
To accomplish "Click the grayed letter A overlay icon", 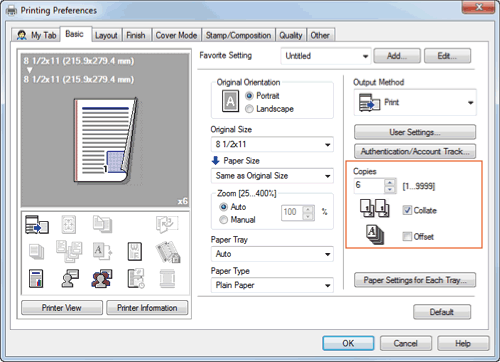I will point(102,251).
